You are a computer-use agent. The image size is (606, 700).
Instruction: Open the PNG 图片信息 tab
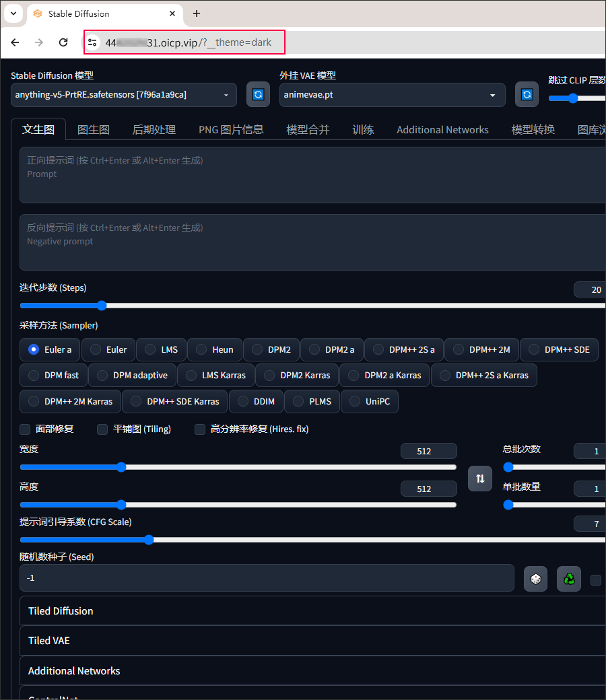pos(231,130)
